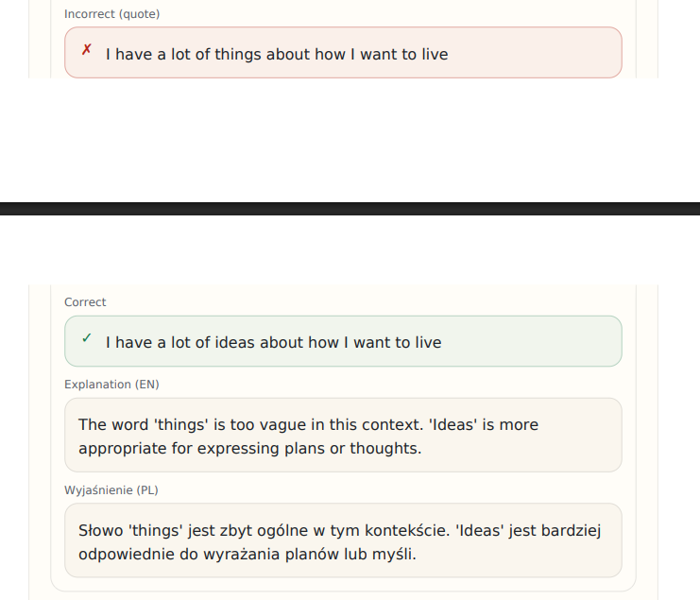Select the incorrect sentence containing "things about how"

pyautogui.click(x=276, y=54)
